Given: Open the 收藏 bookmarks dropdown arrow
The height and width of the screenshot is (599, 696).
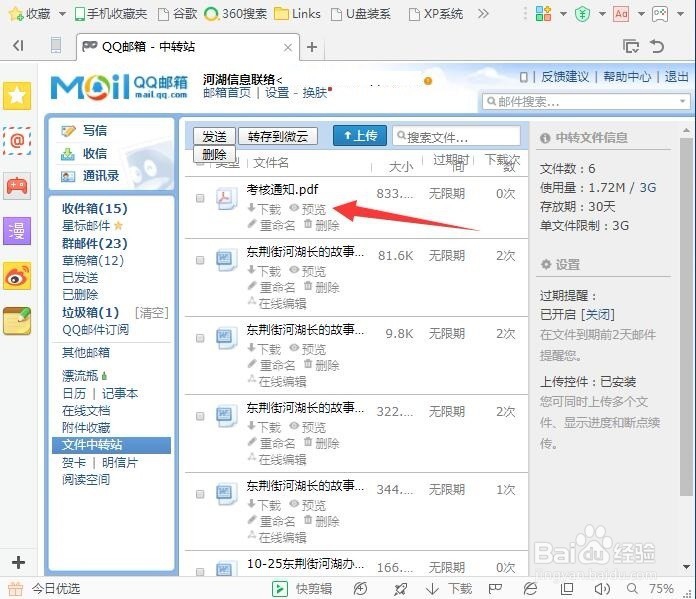Looking at the screenshot, I should (x=62, y=14).
